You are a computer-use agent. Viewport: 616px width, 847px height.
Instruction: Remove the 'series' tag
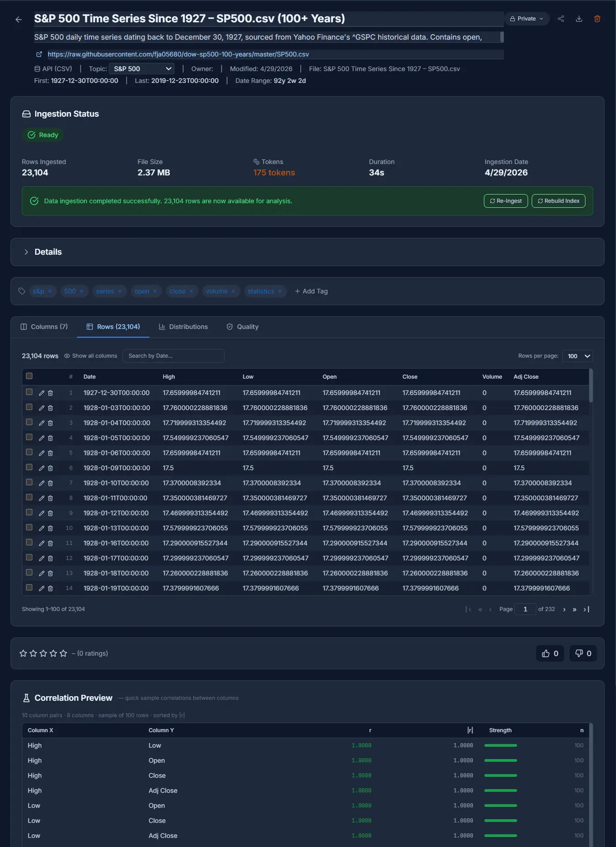click(x=120, y=291)
